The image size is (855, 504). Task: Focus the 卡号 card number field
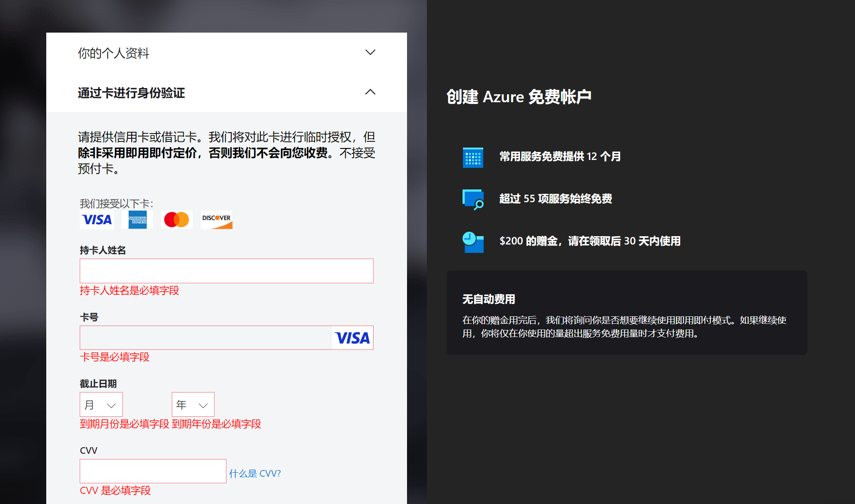[226, 338]
